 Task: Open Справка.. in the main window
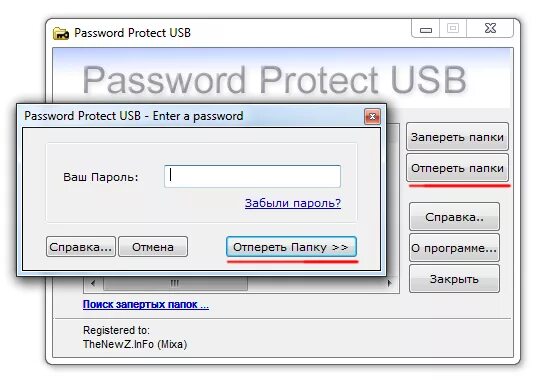click(454, 217)
